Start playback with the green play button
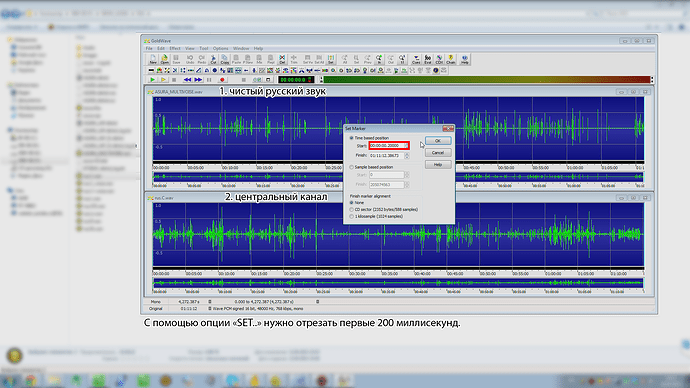Viewport: 690px width, 388px height. click(152, 80)
